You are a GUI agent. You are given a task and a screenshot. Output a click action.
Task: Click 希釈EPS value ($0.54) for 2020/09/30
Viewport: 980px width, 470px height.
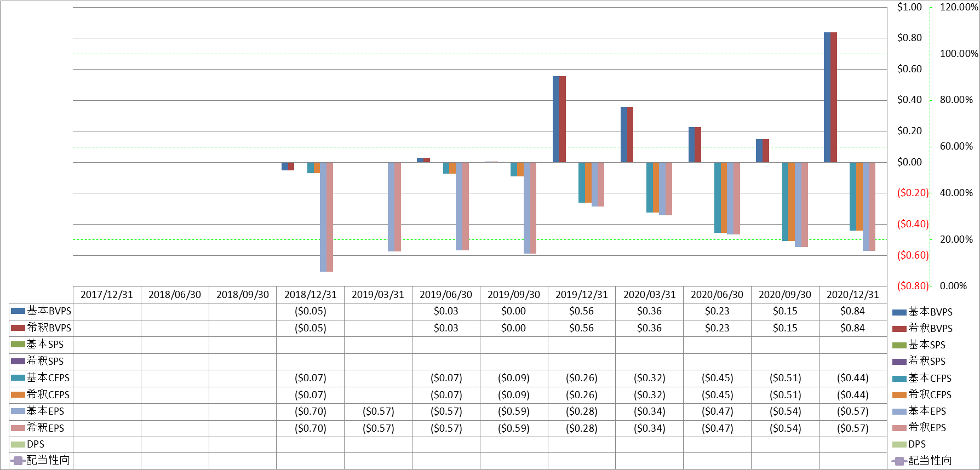click(x=785, y=428)
